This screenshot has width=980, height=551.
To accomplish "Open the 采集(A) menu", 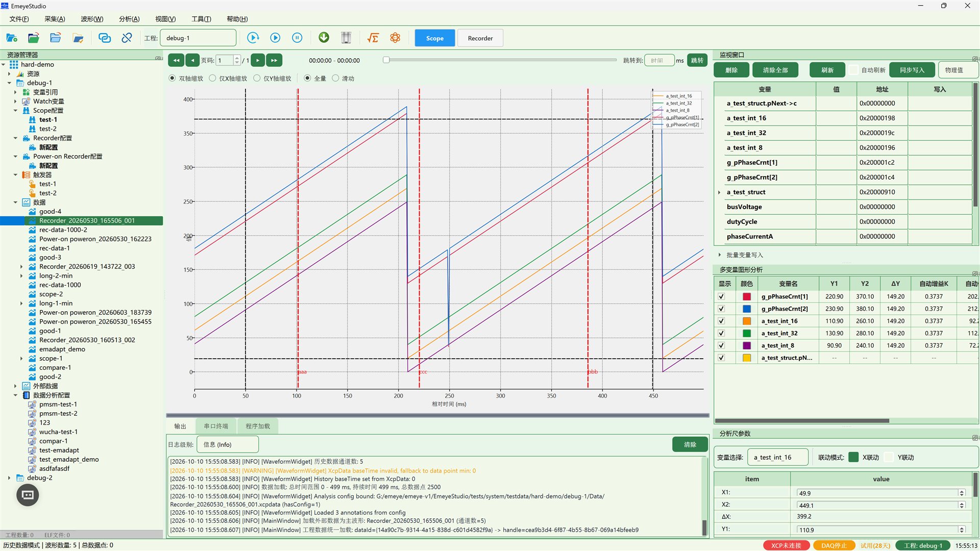I will 55,19.
